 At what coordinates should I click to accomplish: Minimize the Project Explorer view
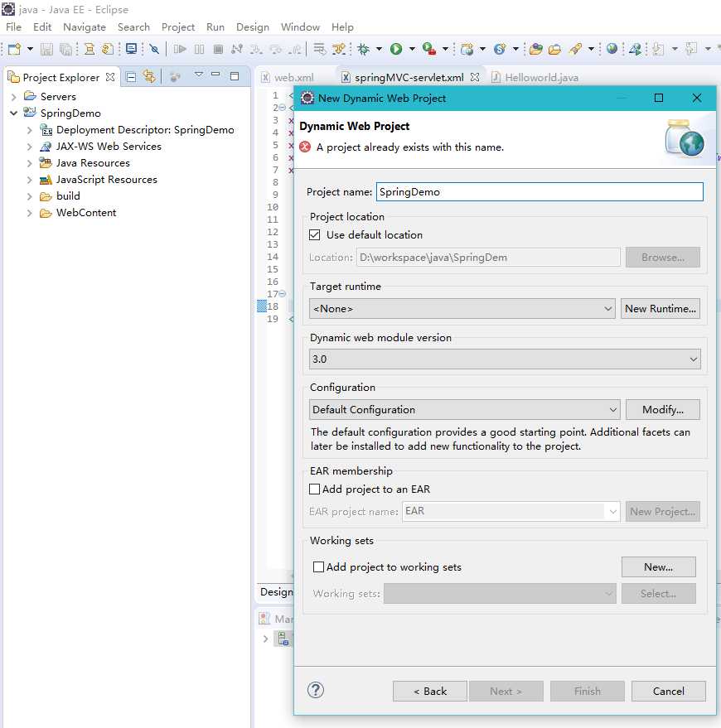pyautogui.click(x=215, y=75)
